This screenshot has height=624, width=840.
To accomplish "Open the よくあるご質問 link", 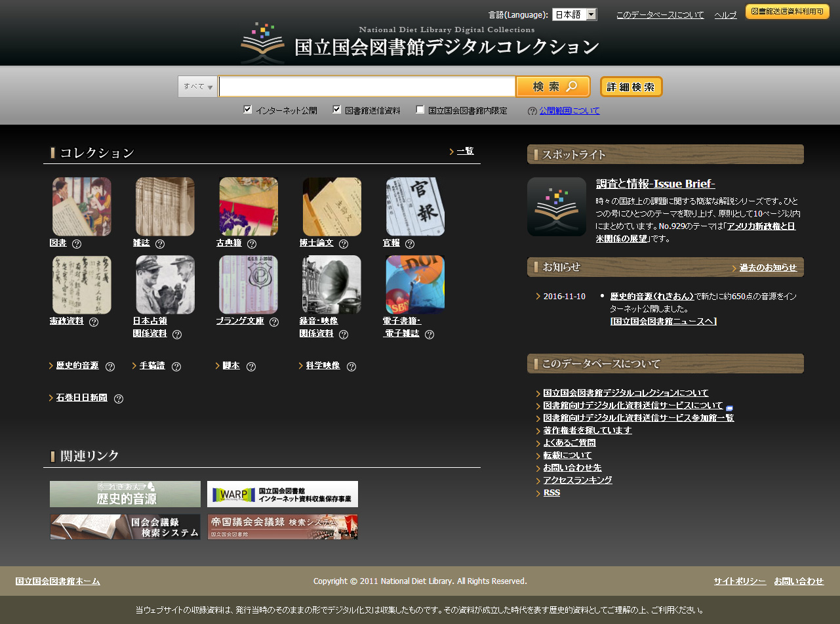I will 570,443.
